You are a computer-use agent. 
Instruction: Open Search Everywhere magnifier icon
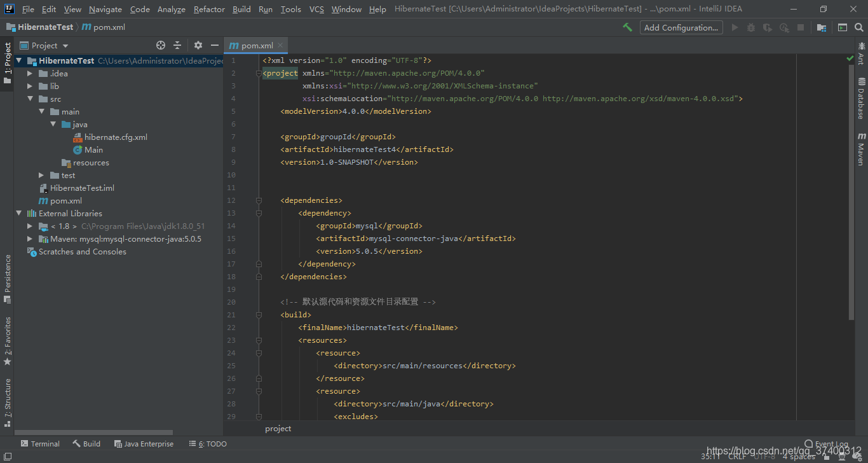pyautogui.click(x=858, y=27)
